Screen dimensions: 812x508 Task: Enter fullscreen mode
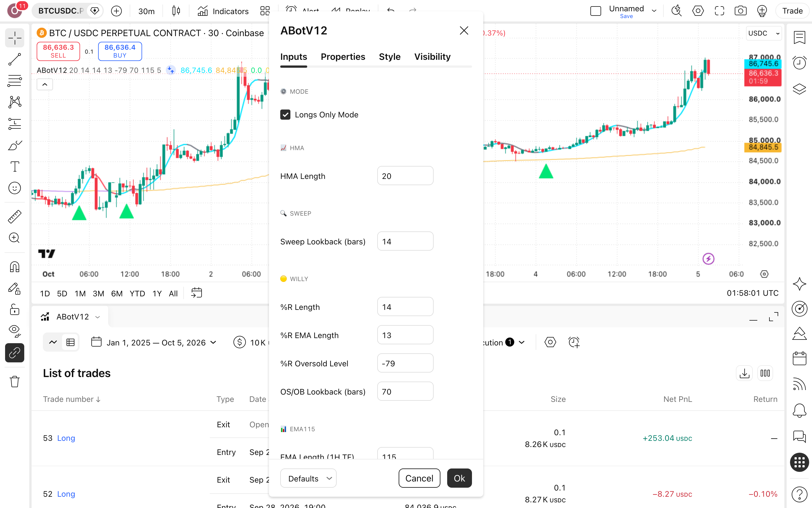pyautogui.click(x=719, y=11)
